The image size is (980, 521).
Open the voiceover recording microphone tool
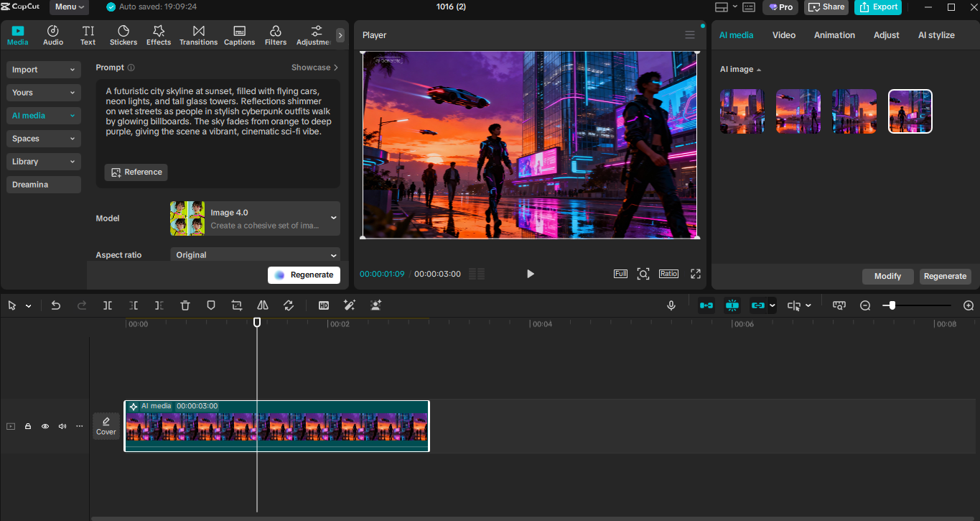click(671, 305)
